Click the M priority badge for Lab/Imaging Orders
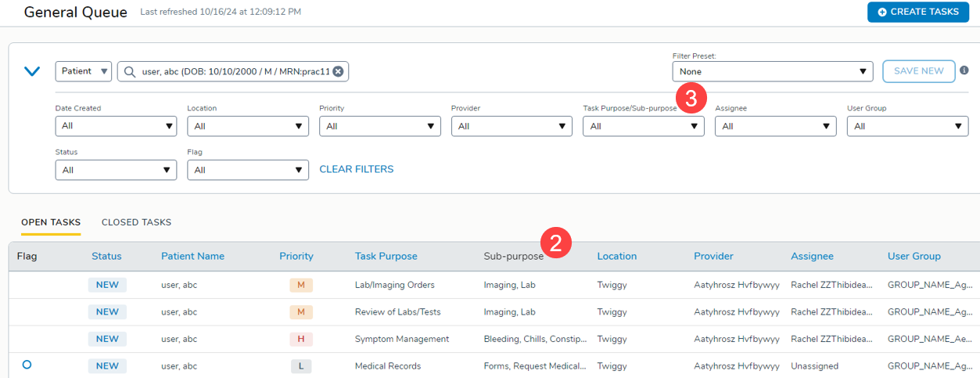This screenshot has width=980, height=378. pos(301,285)
